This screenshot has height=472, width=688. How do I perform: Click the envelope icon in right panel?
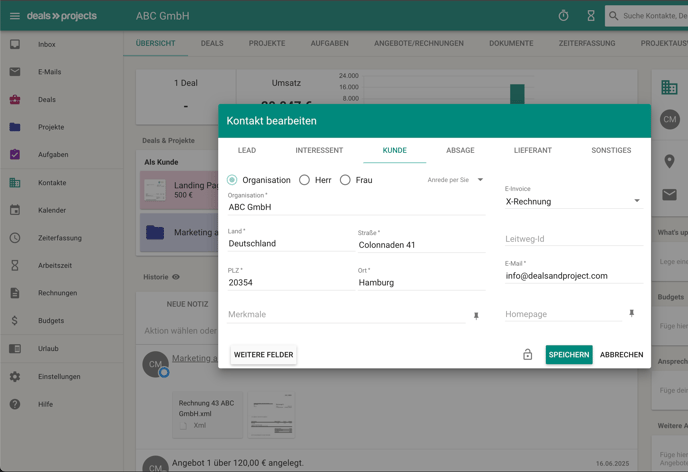coord(669,194)
